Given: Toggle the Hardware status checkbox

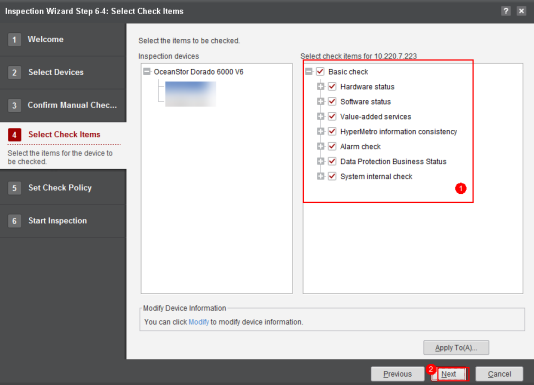Looking at the screenshot, I should tap(332, 87).
